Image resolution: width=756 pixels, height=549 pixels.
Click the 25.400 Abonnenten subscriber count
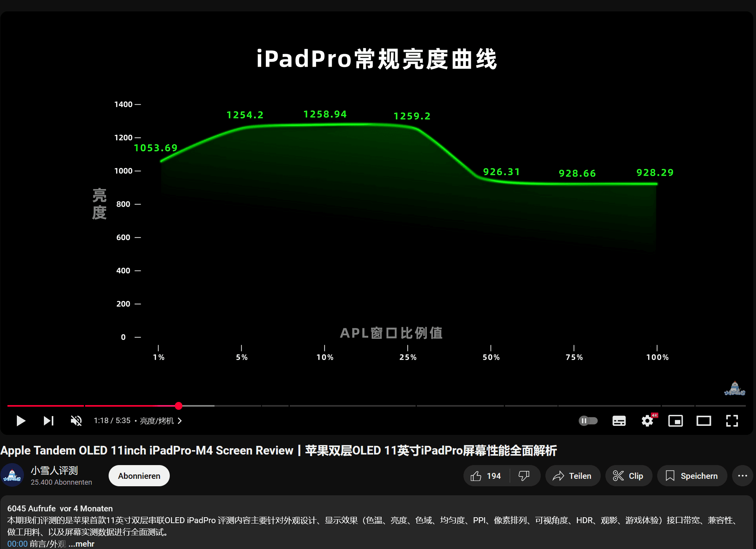coord(62,482)
